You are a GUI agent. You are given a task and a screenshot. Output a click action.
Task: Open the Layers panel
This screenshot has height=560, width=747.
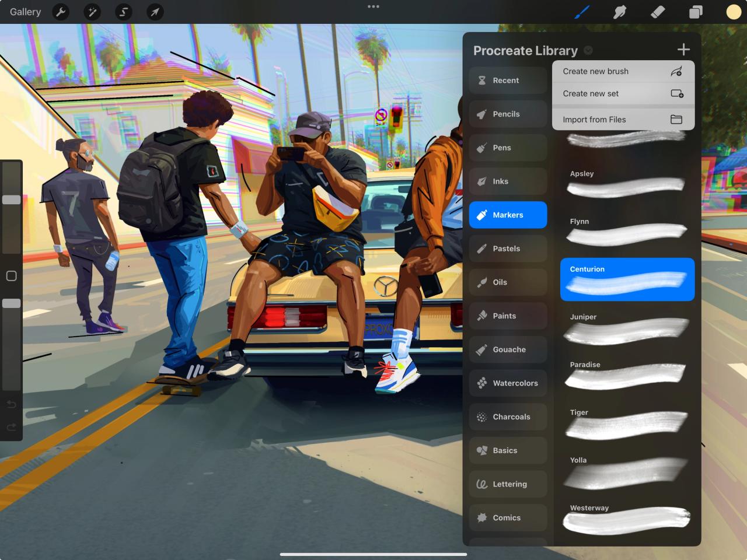tap(695, 11)
